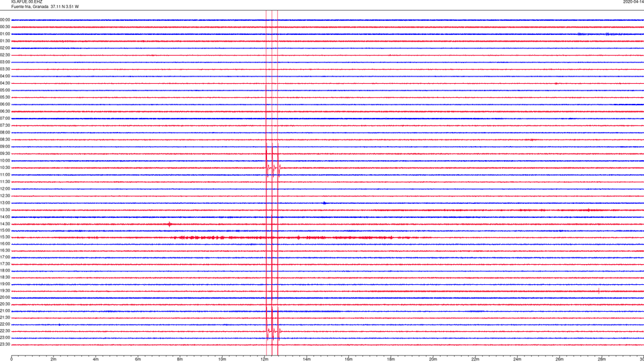Select the 22:30 trace time label
Image resolution: width=644 pixels, height=362 pixels.
[x=5, y=330]
